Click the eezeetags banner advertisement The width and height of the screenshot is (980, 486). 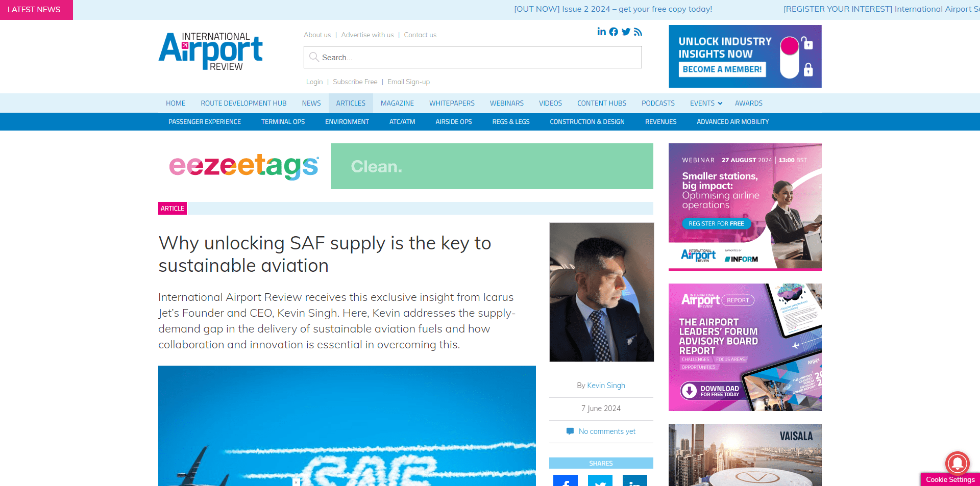point(406,166)
